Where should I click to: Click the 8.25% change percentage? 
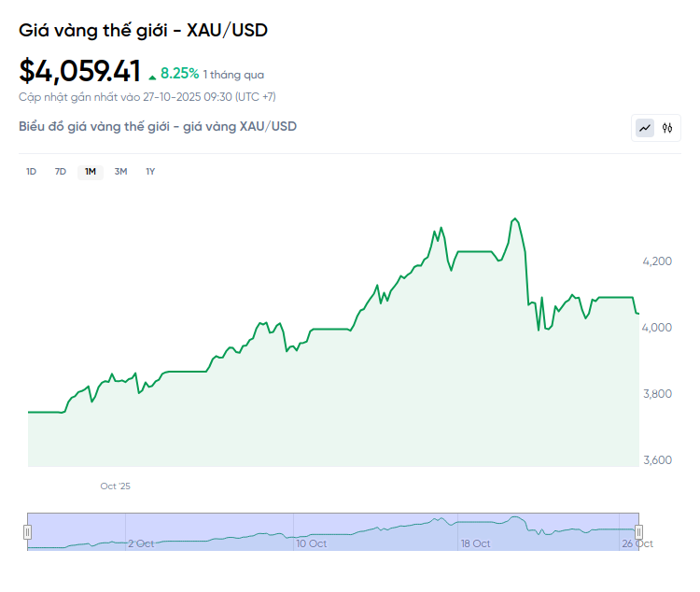[x=179, y=73]
